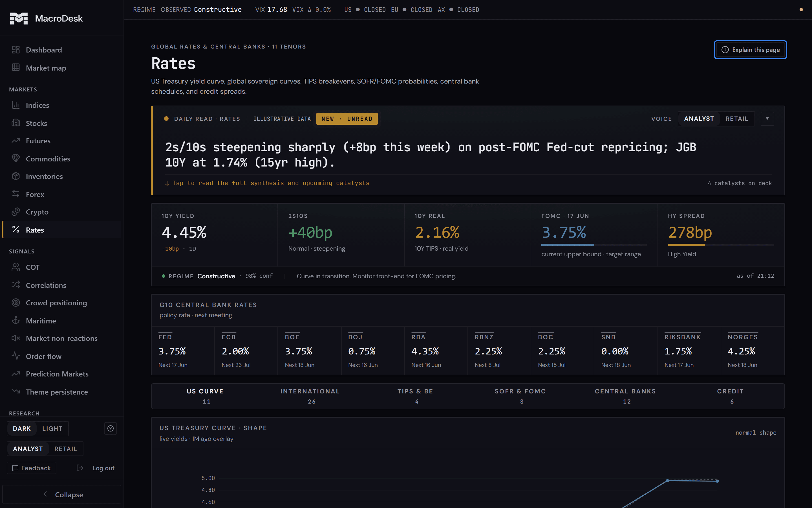Viewport: 812px width, 508px height.
Task: Open the Maritime anchor icon
Action: [x=16, y=321]
